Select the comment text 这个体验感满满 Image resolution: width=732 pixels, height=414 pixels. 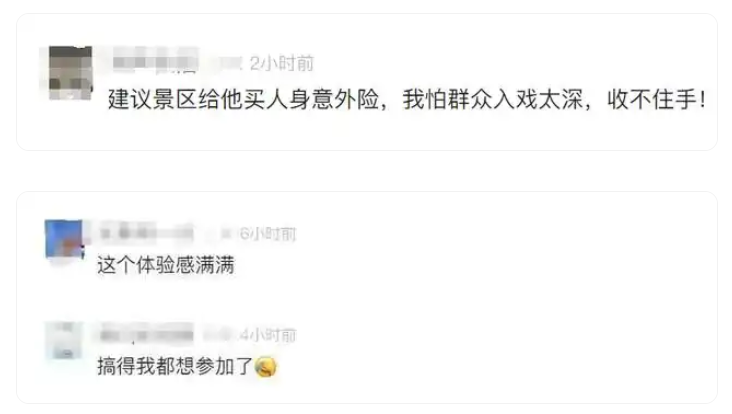(x=166, y=265)
